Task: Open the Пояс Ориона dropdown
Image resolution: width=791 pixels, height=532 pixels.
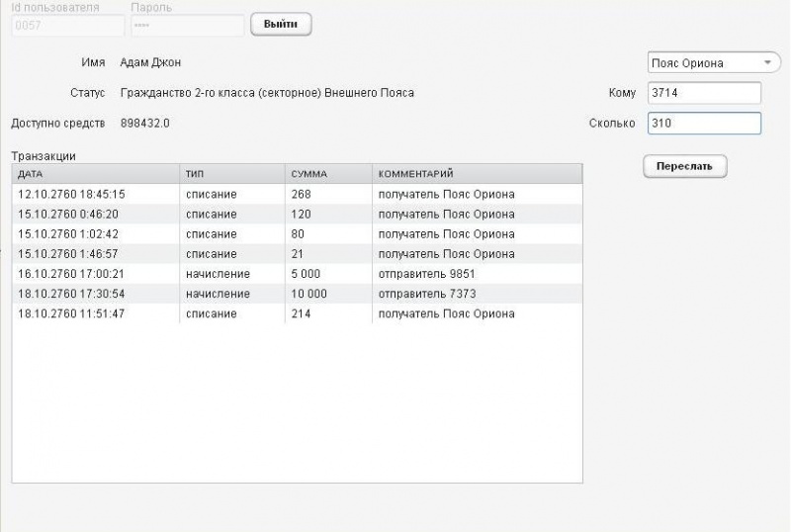Action: 713,63
